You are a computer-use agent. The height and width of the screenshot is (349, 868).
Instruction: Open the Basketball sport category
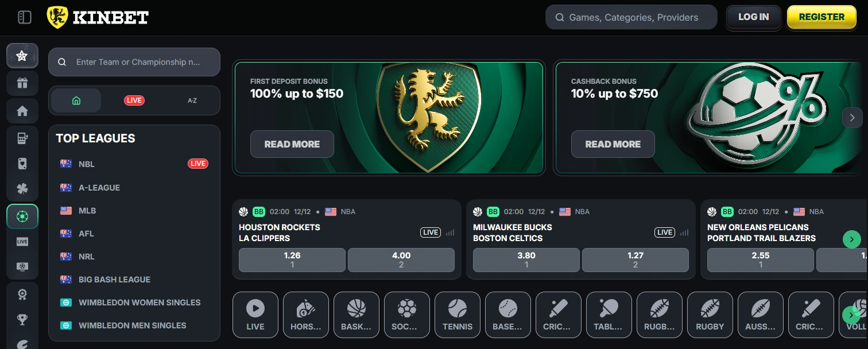point(356,315)
